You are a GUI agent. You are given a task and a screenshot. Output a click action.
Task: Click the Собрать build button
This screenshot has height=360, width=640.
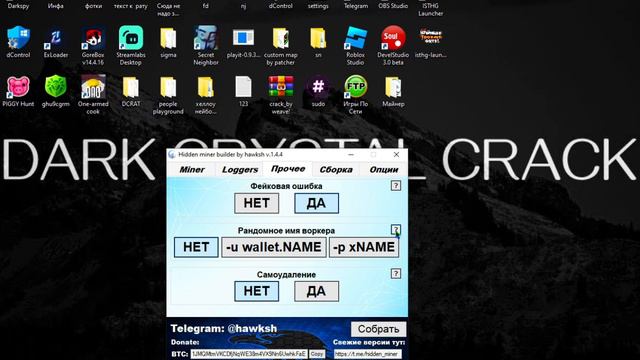(378, 329)
